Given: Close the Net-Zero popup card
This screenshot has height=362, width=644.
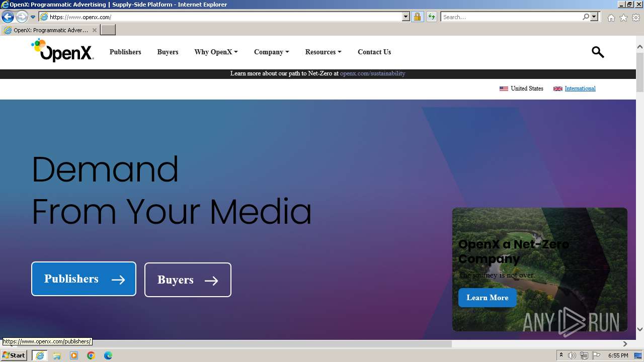Looking at the screenshot, I should [615, 220].
